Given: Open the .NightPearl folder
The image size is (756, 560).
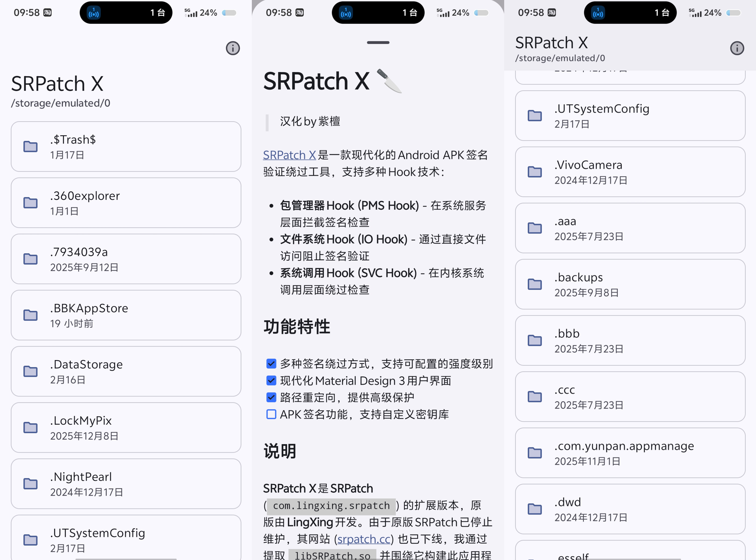Looking at the screenshot, I should point(126,484).
